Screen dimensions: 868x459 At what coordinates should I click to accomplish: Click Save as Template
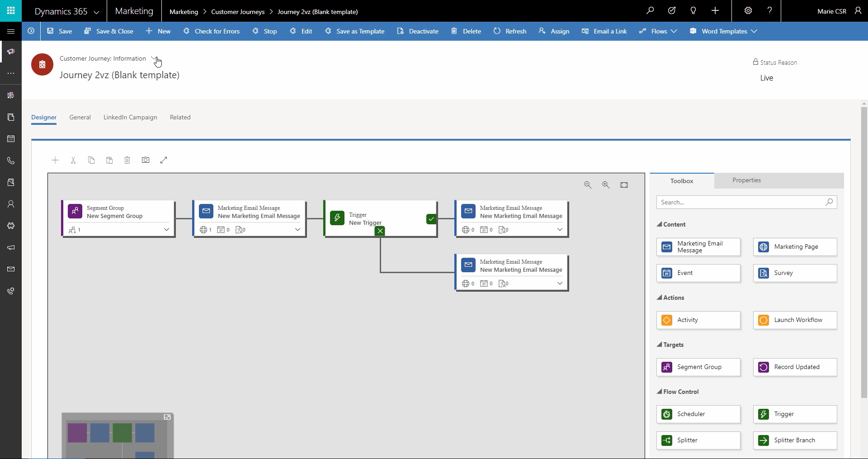(355, 31)
